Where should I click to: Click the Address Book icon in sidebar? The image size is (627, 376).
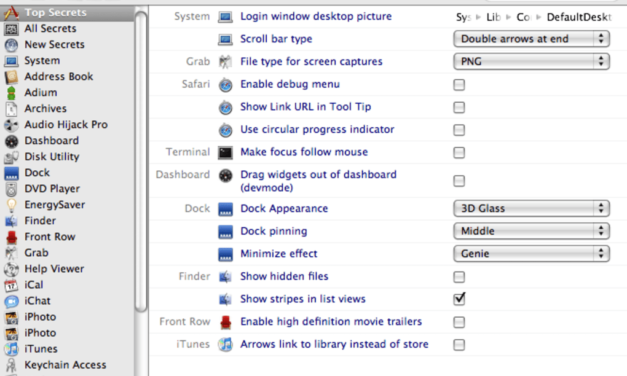pyautogui.click(x=11, y=76)
